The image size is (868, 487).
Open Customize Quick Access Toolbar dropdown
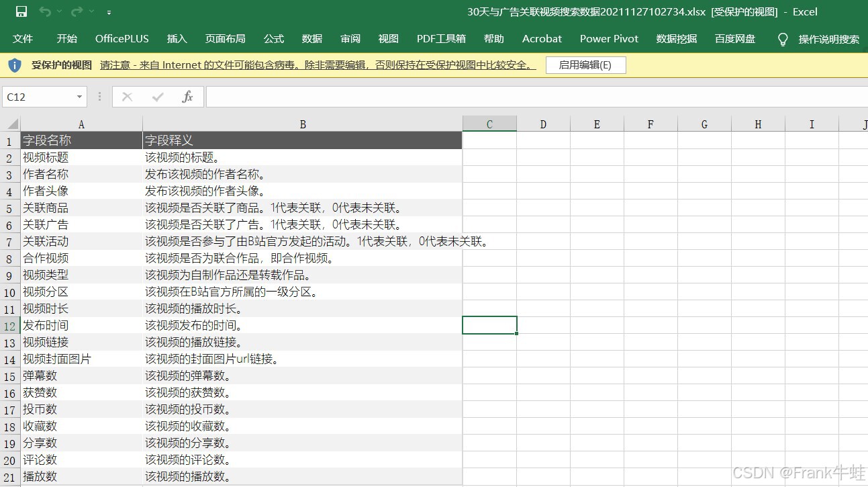click(x=109, y=12)
